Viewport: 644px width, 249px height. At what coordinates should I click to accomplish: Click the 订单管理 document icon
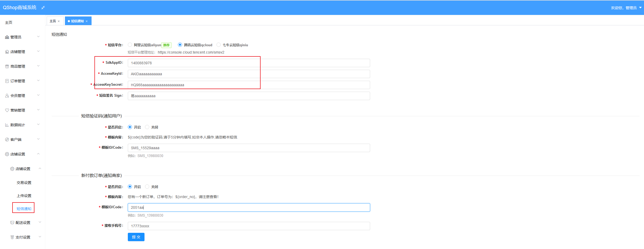click(x=7, y=81)
